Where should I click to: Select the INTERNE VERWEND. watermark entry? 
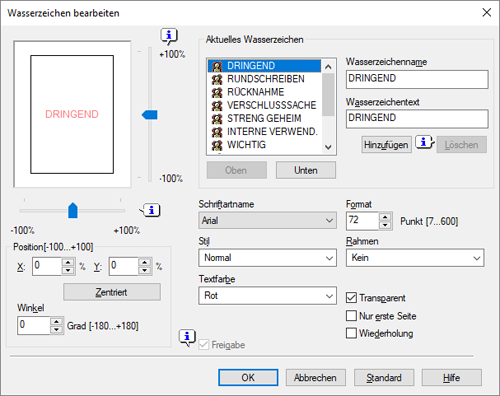264,132
